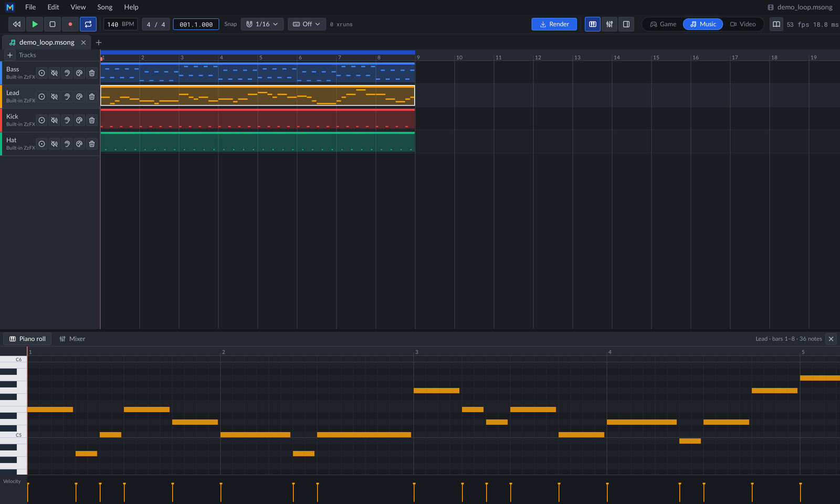Change the Kick track color palette

79,120
